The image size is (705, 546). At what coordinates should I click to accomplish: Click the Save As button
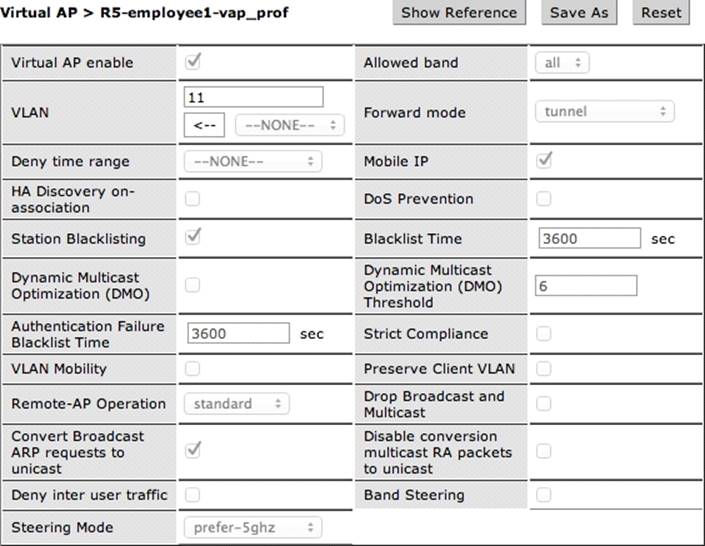(x=579, y=13)
